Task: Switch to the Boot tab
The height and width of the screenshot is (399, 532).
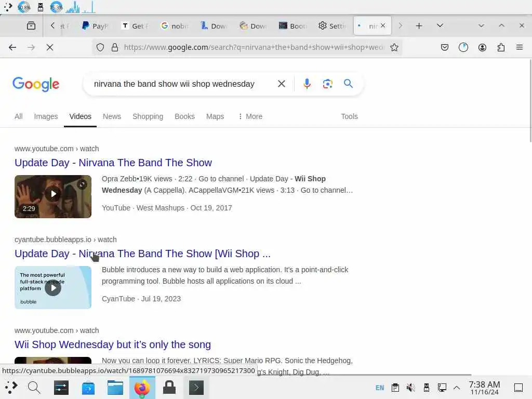Action: point(294,26)
